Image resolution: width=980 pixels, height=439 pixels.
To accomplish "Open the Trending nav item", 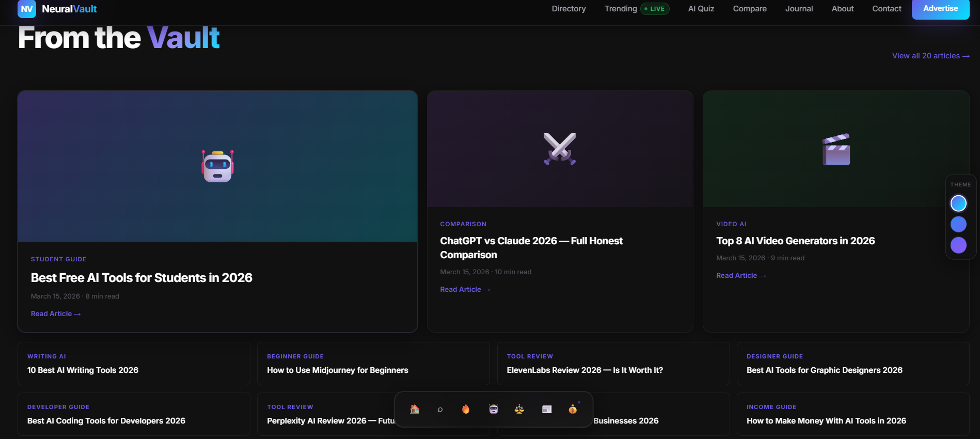I will 621,9.
